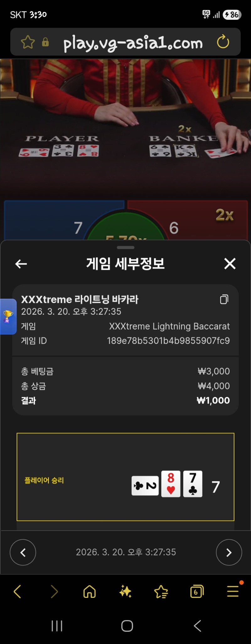Image resolution: width=251 pixels, height=644 pixels.
Task: Tap the drag handle atop the details sheet
Action: 125,248
